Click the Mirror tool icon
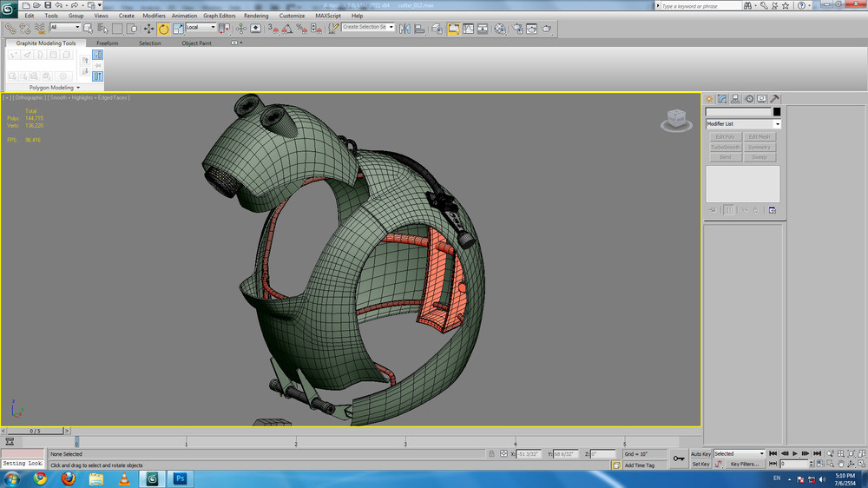This screenshot has width=868, height=488. coord(404,29)
